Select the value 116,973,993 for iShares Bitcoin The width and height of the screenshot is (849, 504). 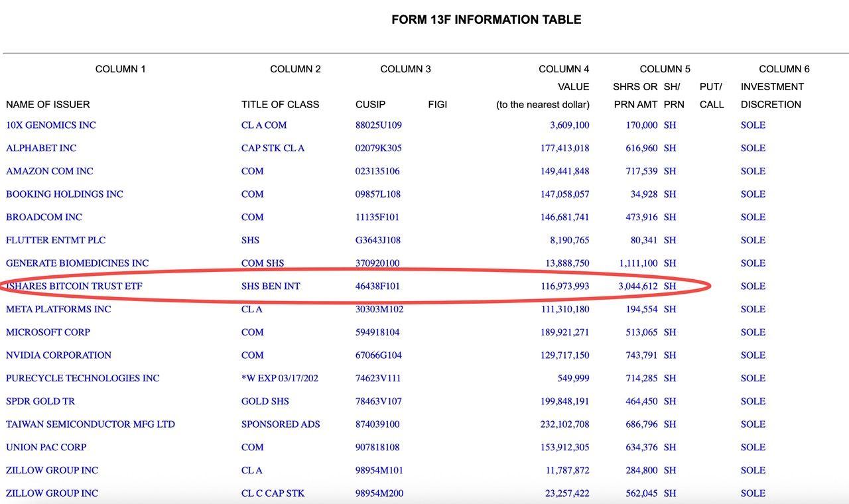[x=564, y=286]
